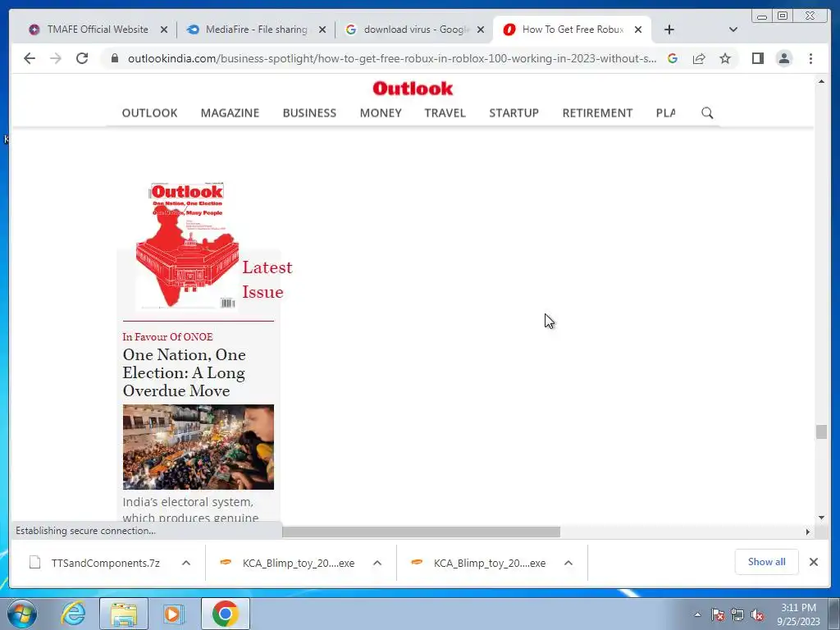Open the BUSINESS nav menu item
This screenshot has height=630, width=840.
click(309, 113)
